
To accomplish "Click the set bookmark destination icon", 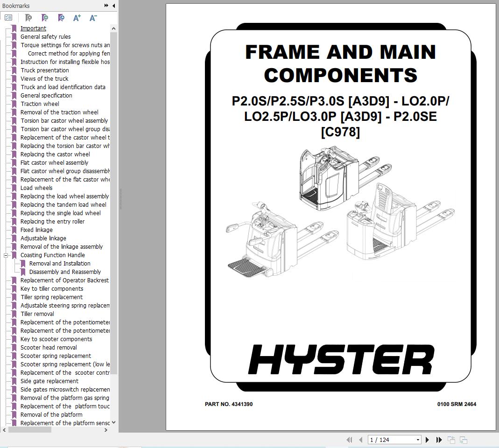I will click(x=61, y=18).
